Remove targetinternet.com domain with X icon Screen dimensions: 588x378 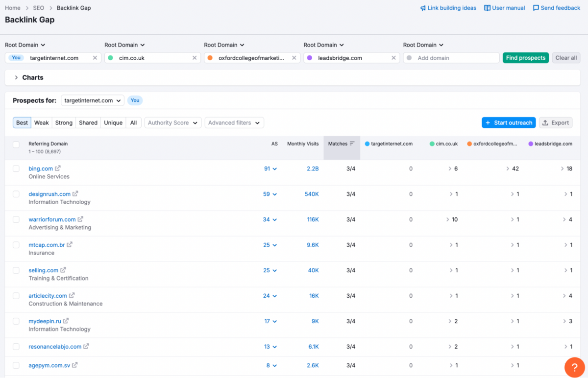(95, 58)
